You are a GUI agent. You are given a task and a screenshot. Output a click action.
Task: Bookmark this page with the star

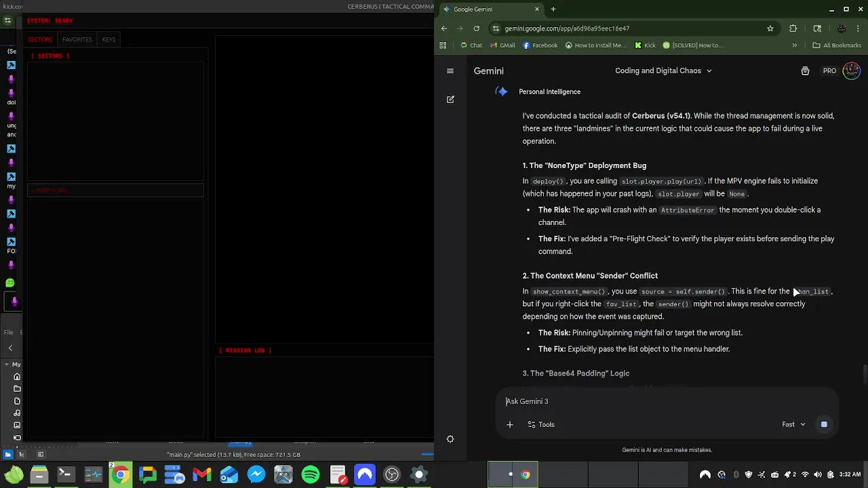point(770,28)
